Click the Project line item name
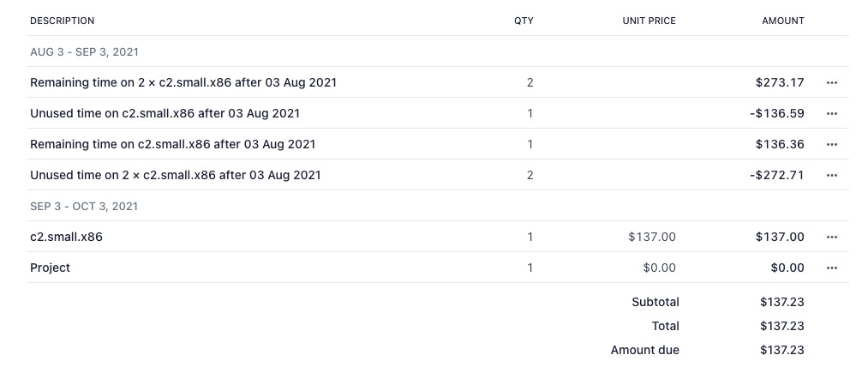Image resolution: width=868 pixels, height=379 pixels. (x=50, y=268)
